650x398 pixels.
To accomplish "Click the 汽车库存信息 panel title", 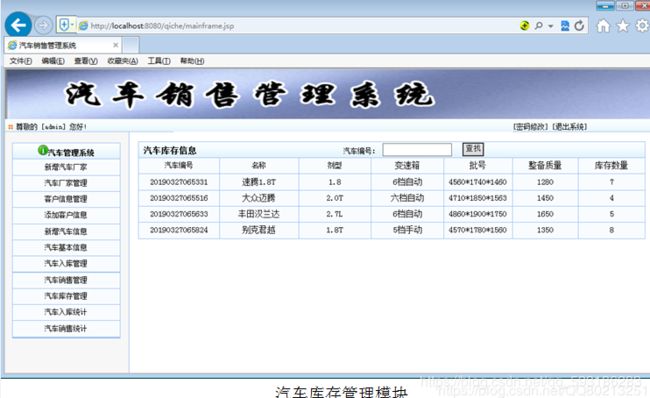I will 170,150.
